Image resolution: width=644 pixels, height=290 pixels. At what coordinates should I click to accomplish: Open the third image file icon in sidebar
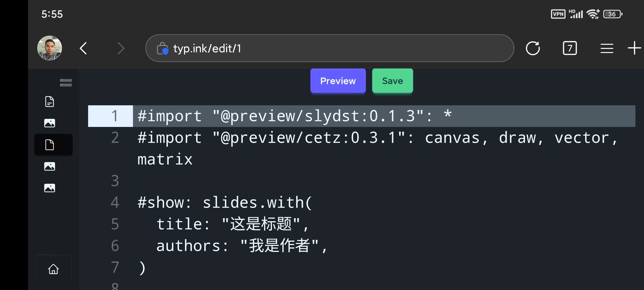49,188
